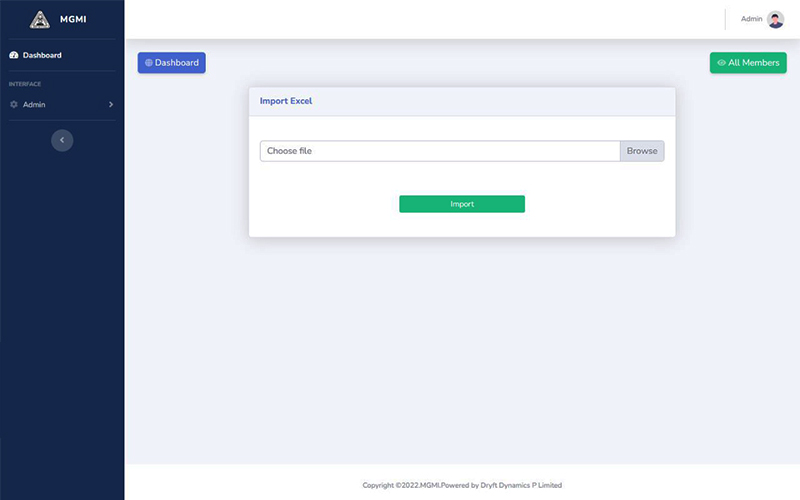The height and width of the screenshot is (500, 800).
Task: Select the Admin sidebar menu item
Action: [x=35, y=104]
